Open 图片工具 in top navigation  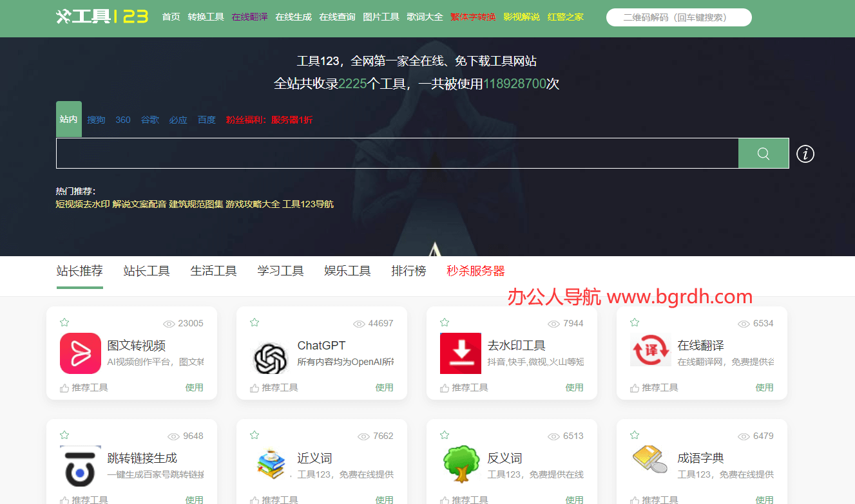pyautogui.click(x=381, y=17)
